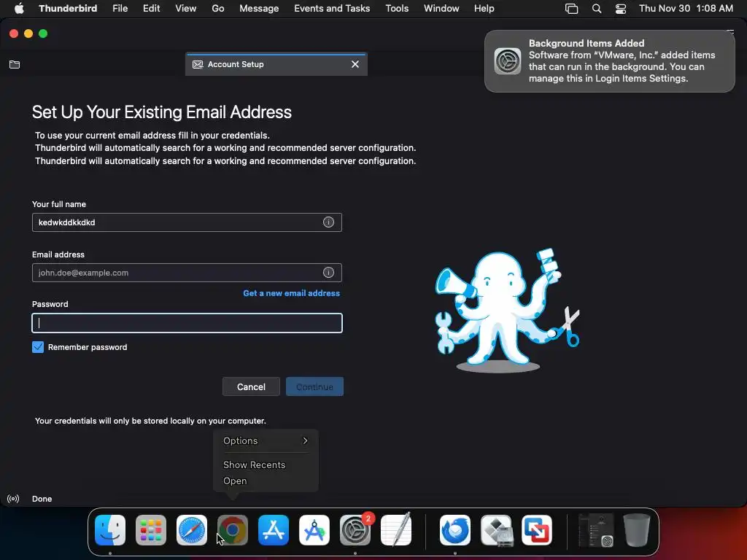Expand the Options submenu in Dock menu
This screenshot has height=560, width=747.
point(266,441)
